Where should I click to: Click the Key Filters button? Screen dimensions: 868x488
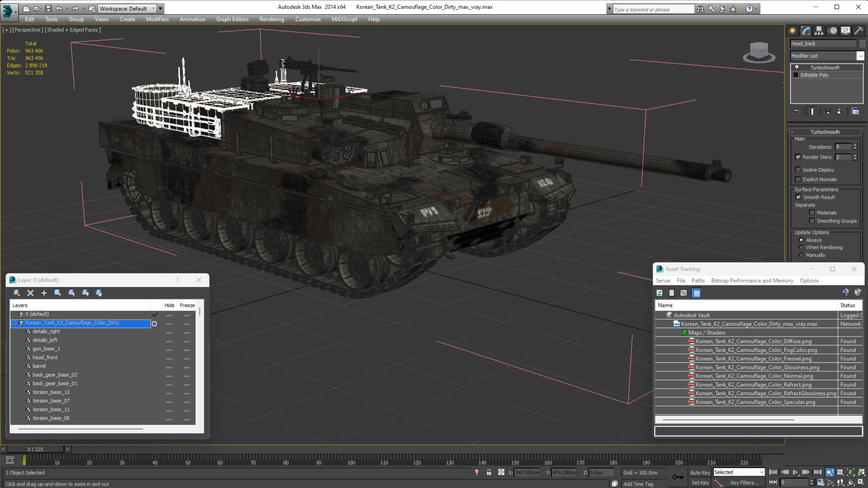tap(744, 483)
